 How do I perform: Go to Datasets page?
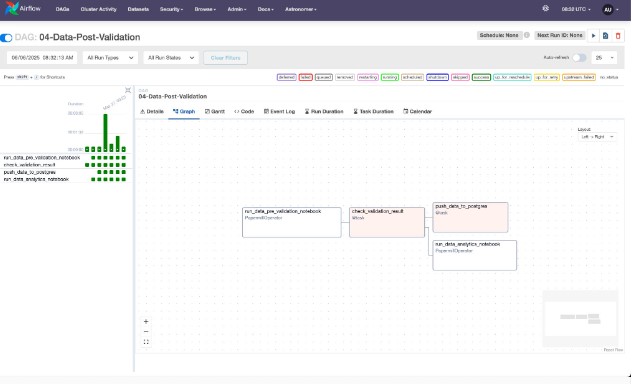tap(138, 9)
